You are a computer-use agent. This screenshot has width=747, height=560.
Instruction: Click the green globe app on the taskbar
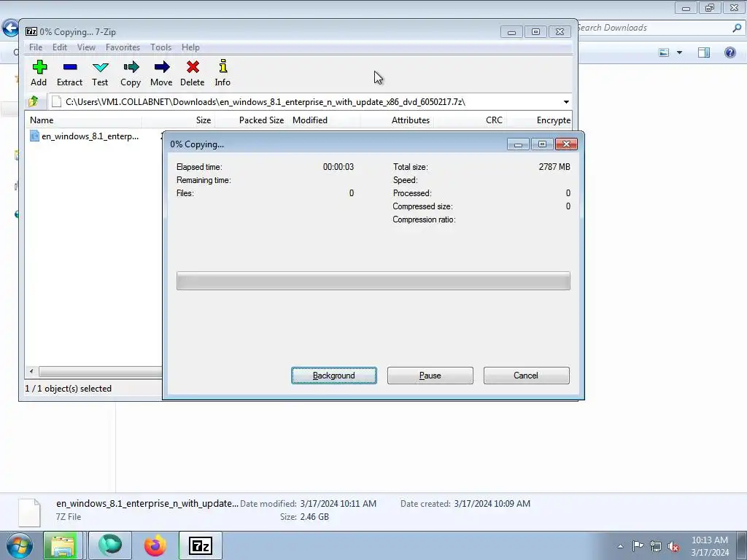point(110,545)
